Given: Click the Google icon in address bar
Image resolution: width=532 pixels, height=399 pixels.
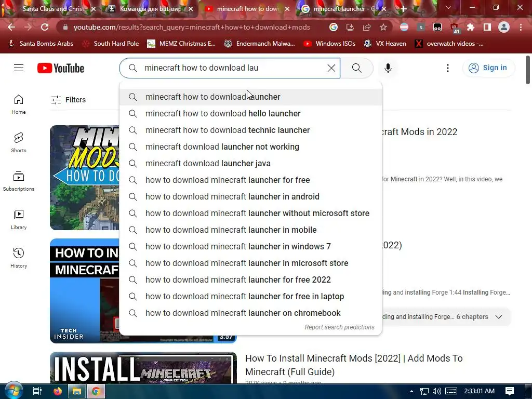Looking at the screenshot, I should click(x=333, y=27).
